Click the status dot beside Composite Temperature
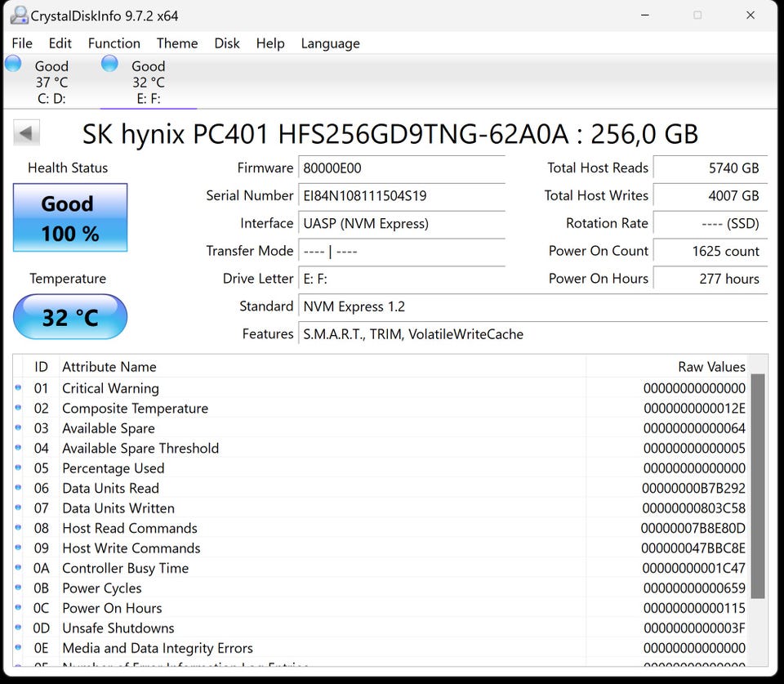This screenshot has width=784, height=684. pos(18,409)
